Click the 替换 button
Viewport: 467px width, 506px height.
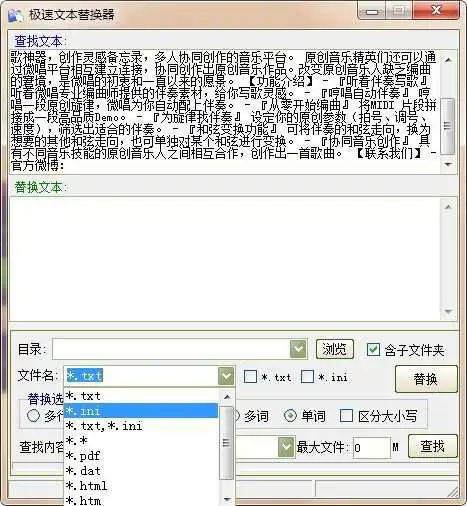(x=426, y=379)
